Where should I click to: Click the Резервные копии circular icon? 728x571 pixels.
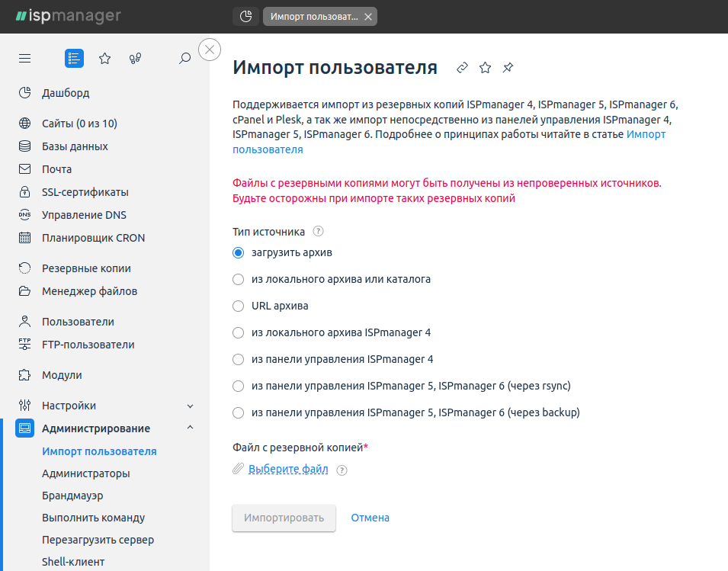pos(24,268)
